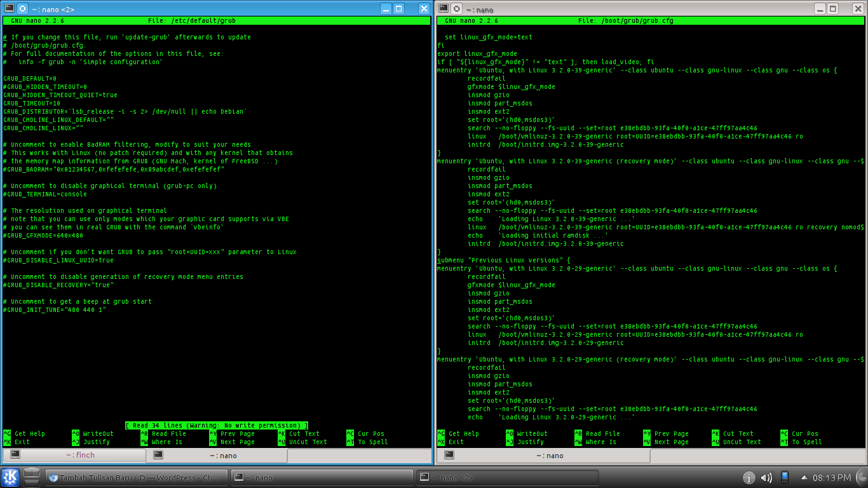Open the device notifier tray icon
The height and width of the screenshot is (488, 868).
785,477
